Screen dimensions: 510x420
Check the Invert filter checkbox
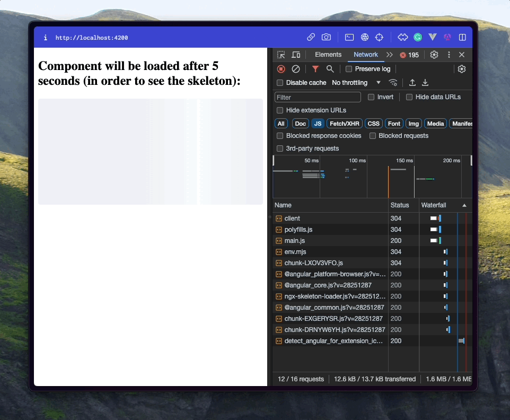(371, 97)
